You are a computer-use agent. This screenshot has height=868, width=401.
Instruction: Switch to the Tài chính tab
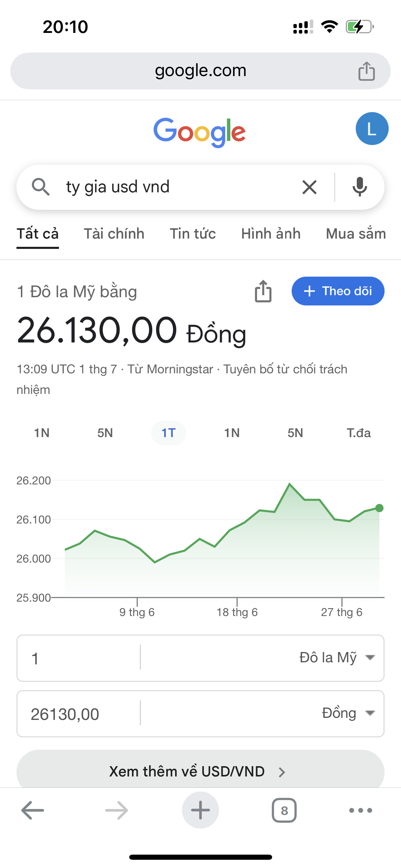click(x=114, y=234)
